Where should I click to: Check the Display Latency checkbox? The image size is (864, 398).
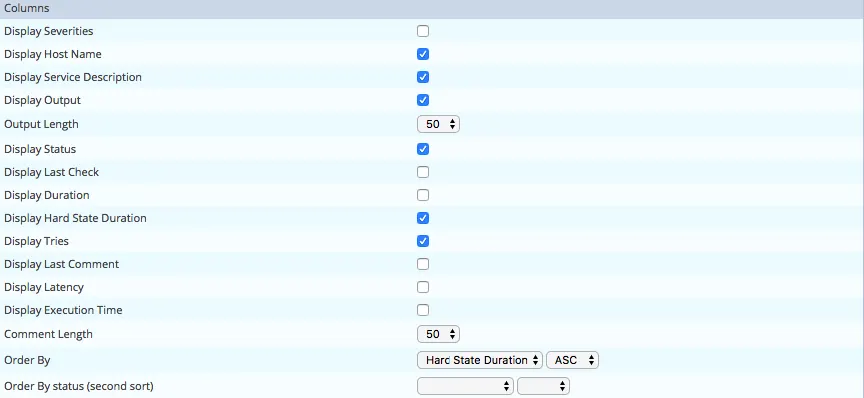click(423, 287)
